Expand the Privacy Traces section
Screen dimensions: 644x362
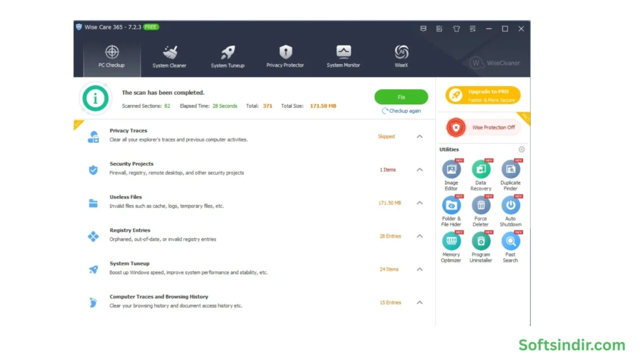419,136
